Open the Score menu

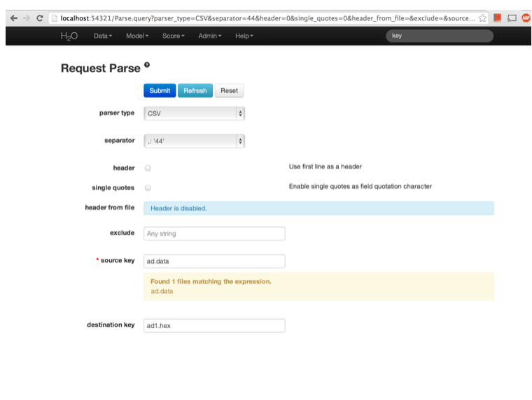pos(173,36)
